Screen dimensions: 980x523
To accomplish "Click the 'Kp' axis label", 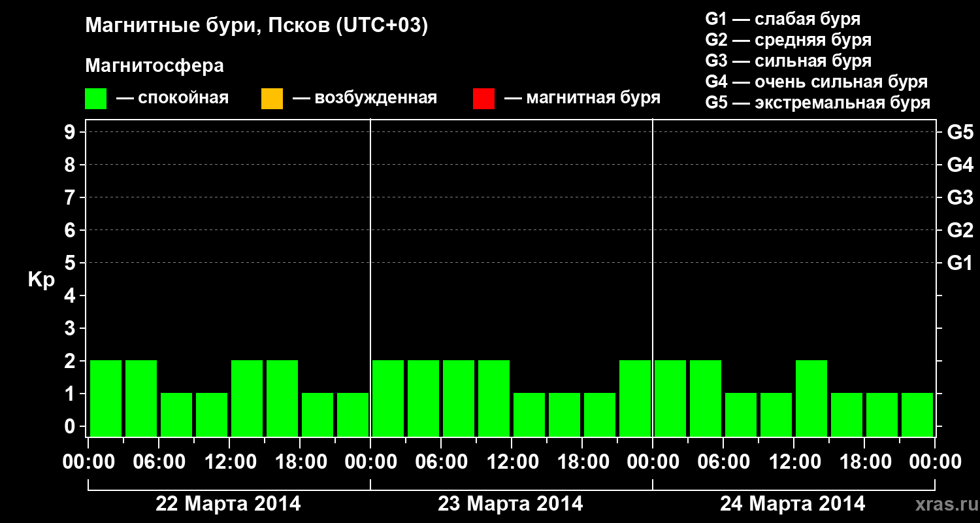I will coord(41,280).
